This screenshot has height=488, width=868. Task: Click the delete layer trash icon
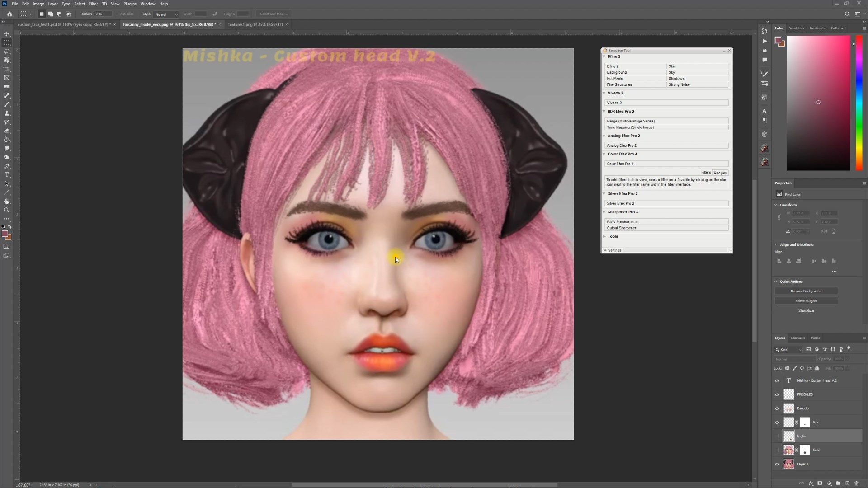(x=856, y=483)
